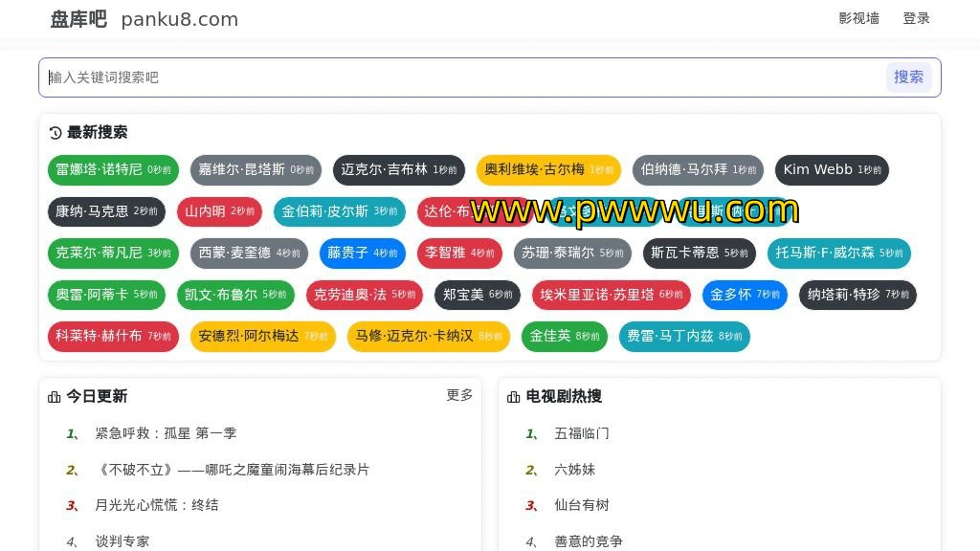Viewport: 980px width, 551px height.
Task: Open 仙台有树 in TV hot searches
Action: [582, 505]
